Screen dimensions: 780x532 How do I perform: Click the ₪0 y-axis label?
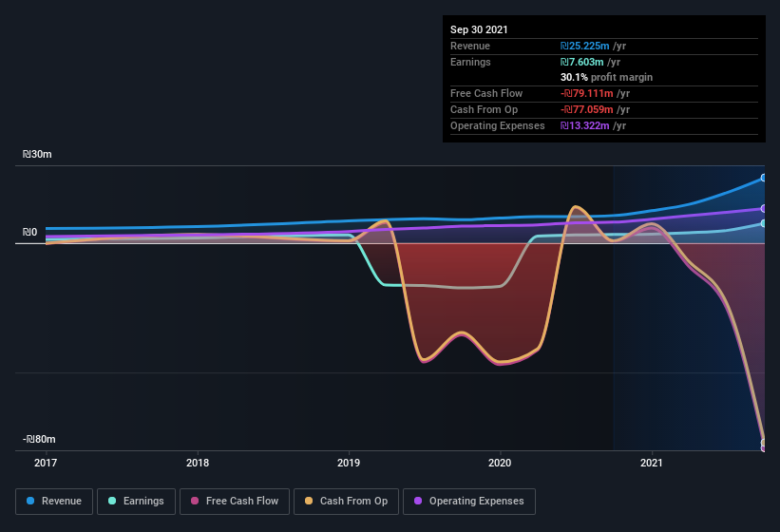29,232
